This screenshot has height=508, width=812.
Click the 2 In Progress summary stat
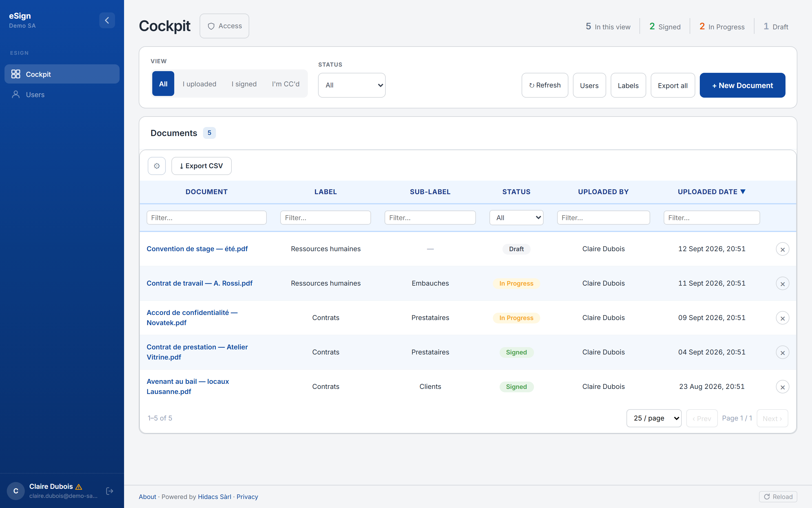pos(722,26)
